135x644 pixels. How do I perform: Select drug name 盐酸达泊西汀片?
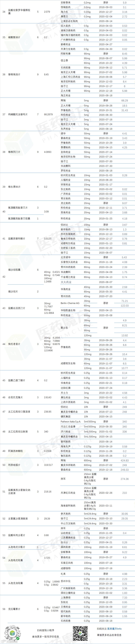click(17, 308)
